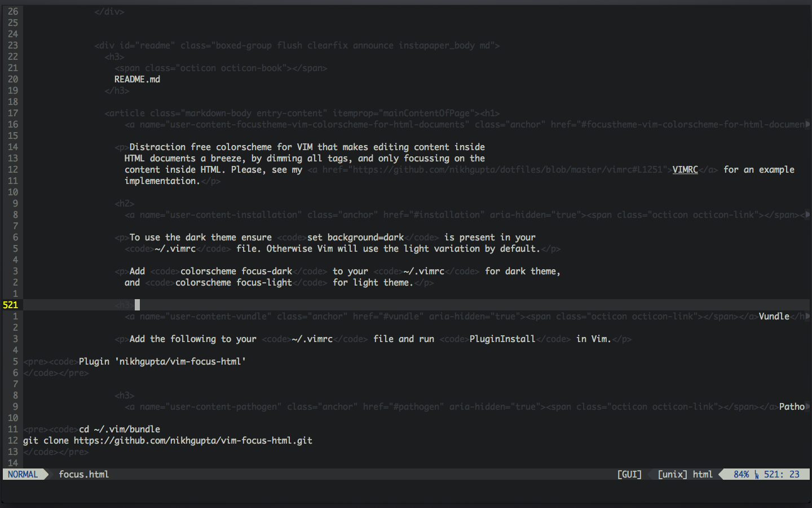Click 'is present in your' text
This screenshot has height=508, width=812.
point(490,237)
